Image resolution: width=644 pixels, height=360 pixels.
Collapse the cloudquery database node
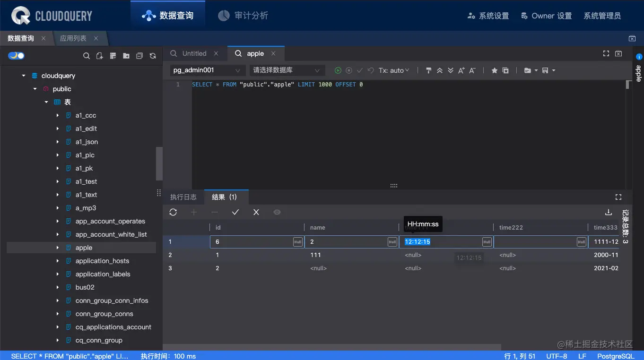click(24, 76)
